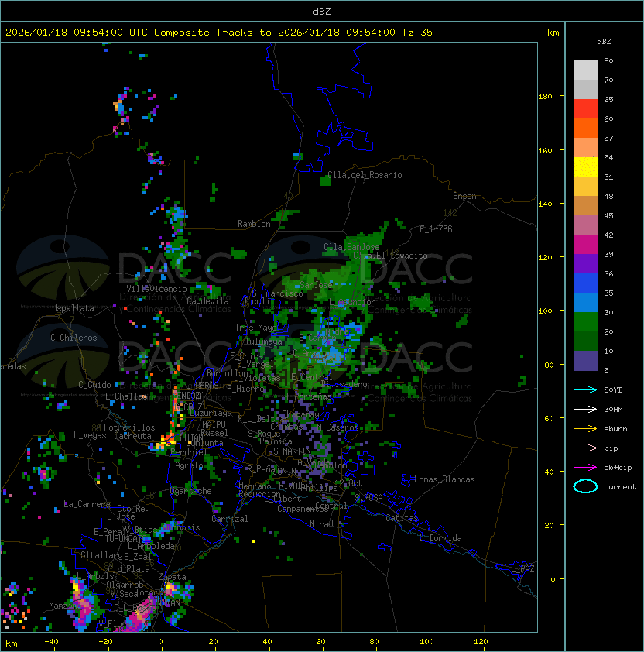Click the yellow eburn arrow in legend

point(585,429)
